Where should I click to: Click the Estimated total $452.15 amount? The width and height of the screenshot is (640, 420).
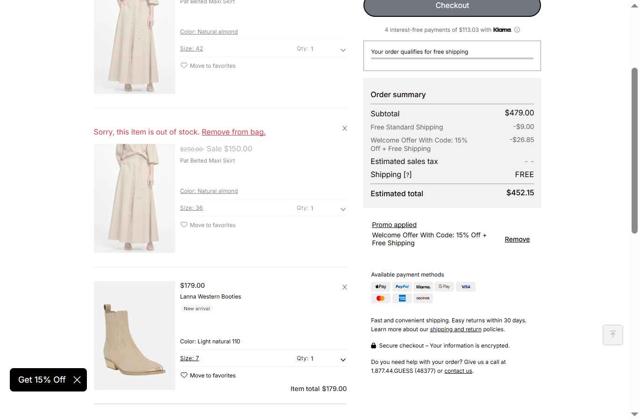click(x=520, y=193)
